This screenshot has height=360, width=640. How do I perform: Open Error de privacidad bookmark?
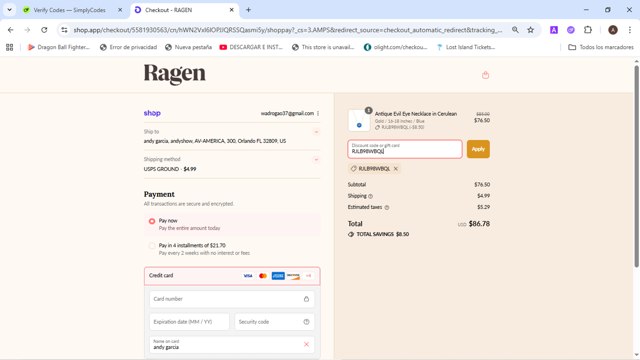pyautogui.click(x=128, y=47)
